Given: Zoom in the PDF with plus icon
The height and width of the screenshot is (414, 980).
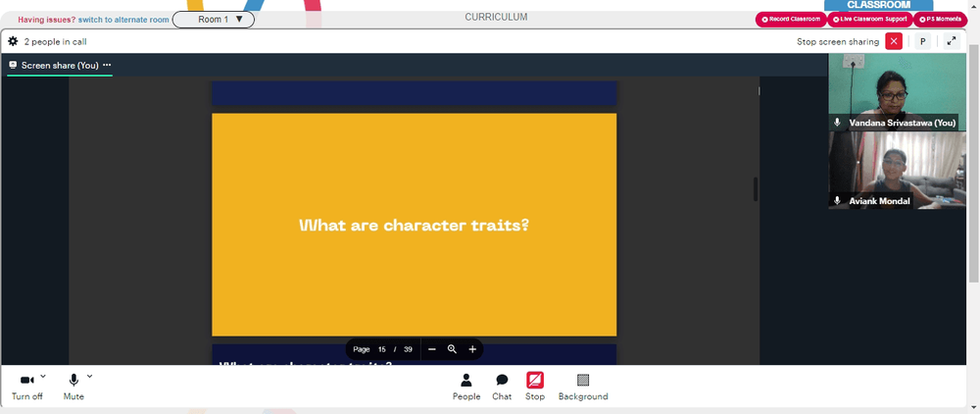Looking at the screenshot, I should click(472, 349).
